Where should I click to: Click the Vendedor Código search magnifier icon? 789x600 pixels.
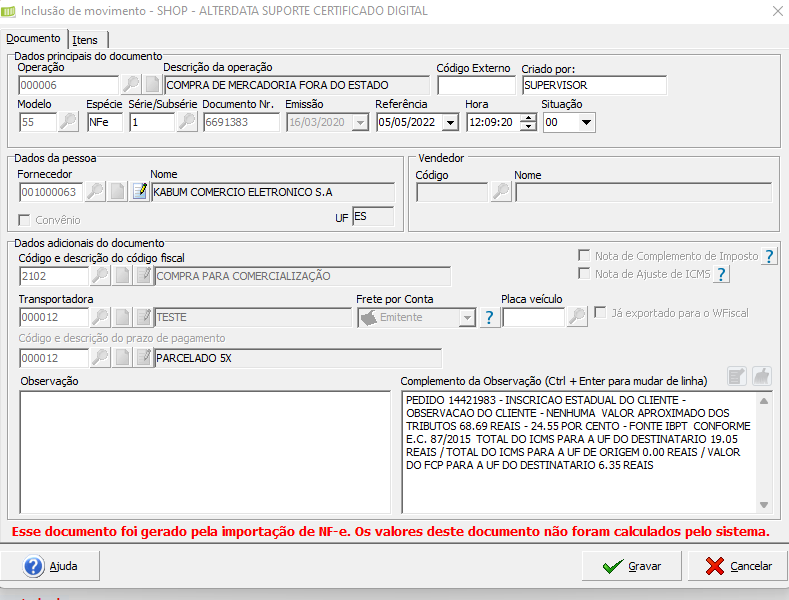pyautogui.click(x=501, y=192)
